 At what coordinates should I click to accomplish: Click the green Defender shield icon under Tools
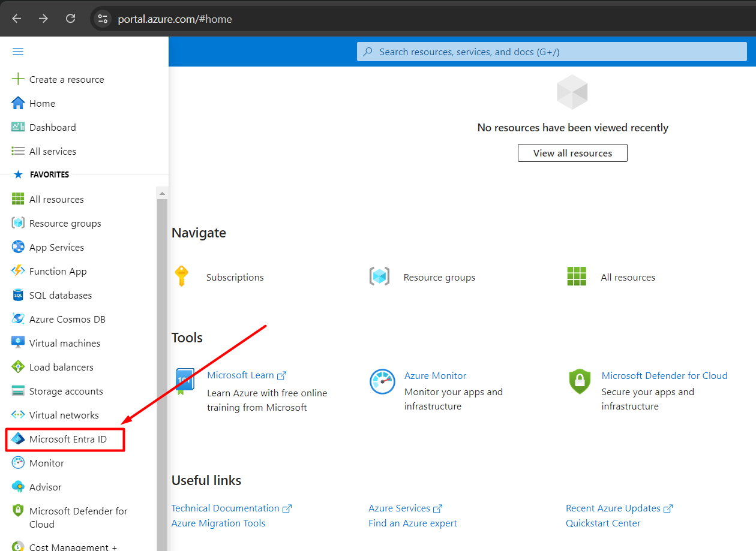(x=580, y=382)
